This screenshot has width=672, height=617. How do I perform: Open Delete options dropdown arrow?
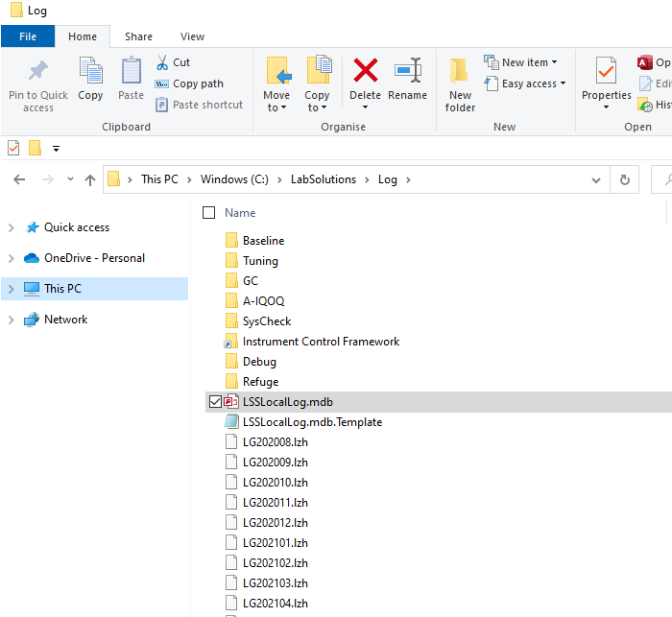point(365,107)
